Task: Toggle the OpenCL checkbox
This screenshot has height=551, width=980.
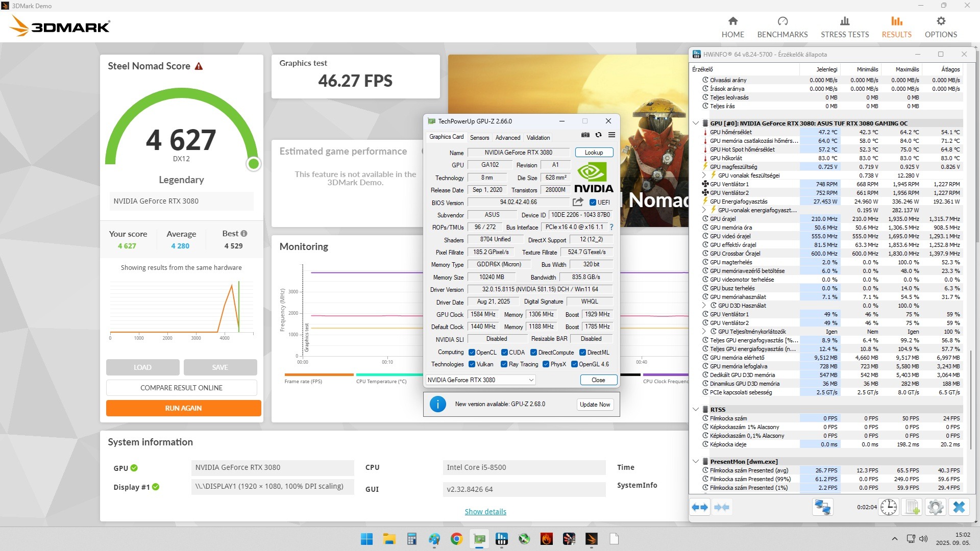Action: coord(472,353)
